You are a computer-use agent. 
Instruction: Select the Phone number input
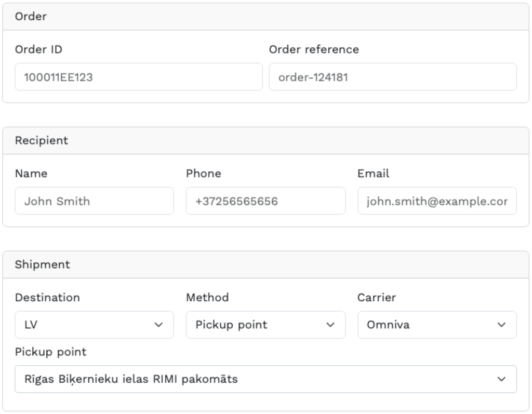click(265, 201)
